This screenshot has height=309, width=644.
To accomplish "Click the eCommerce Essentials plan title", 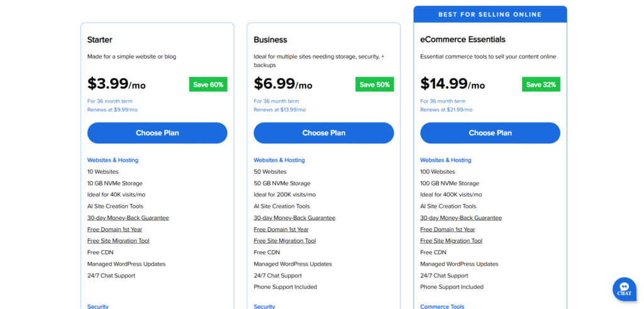I will 463,40.
